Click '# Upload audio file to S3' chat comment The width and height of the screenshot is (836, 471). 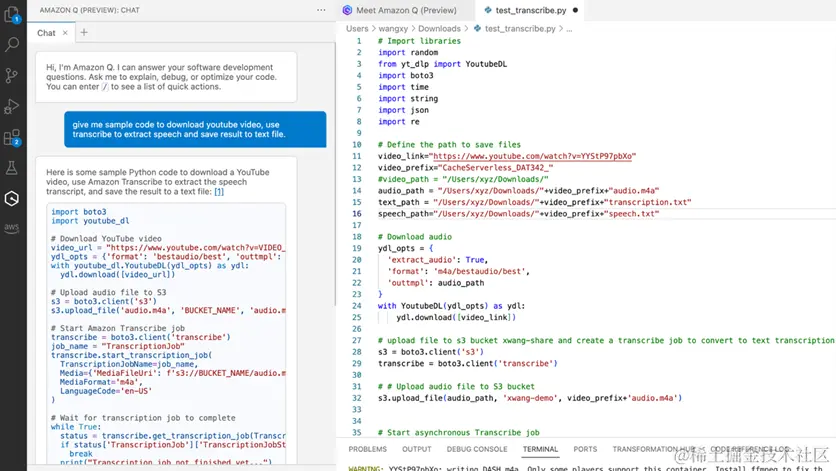pos(108,292)
